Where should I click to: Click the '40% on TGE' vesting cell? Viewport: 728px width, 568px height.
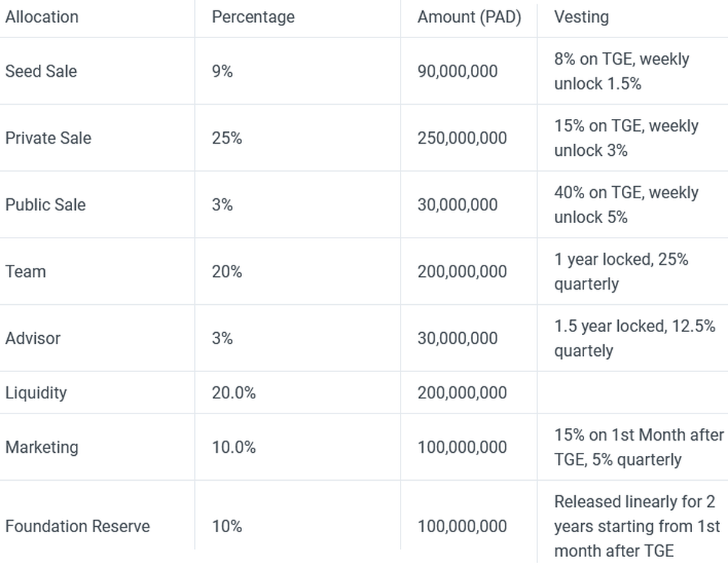tap(625, 205)
